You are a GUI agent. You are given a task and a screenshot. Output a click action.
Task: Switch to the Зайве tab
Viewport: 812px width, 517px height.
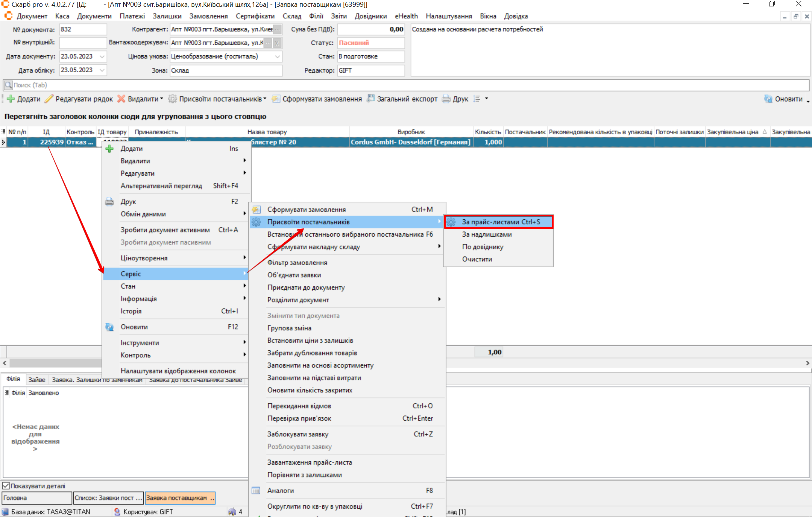point(36,380)
